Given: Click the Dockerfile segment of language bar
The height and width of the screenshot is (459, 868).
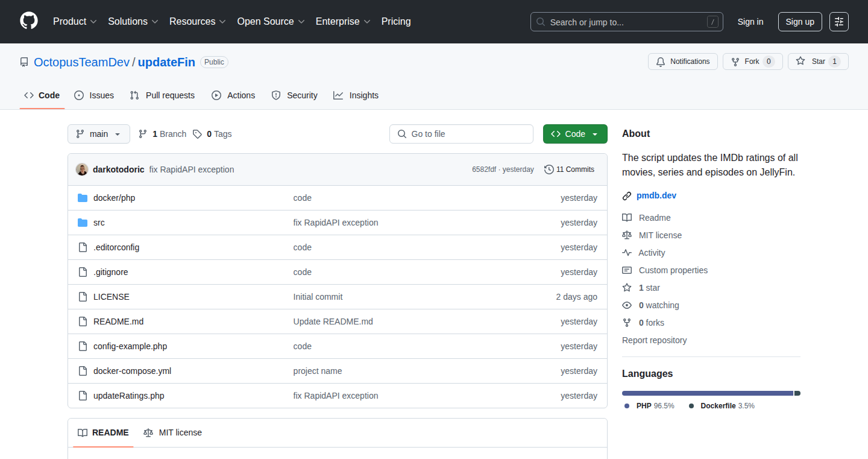Looking at the screenshot, I should click(x=797, y=393).
